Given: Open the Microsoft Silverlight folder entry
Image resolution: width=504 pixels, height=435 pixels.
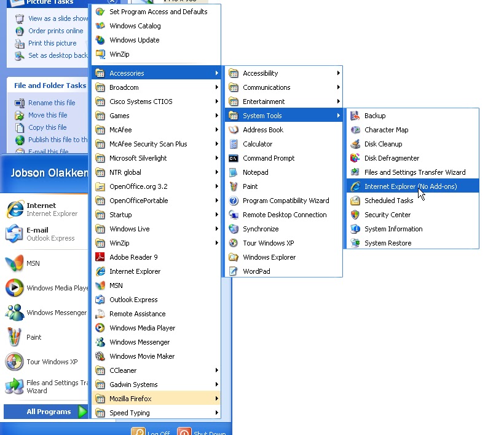Looking at the screenshot, I should [x=156, y=158].
